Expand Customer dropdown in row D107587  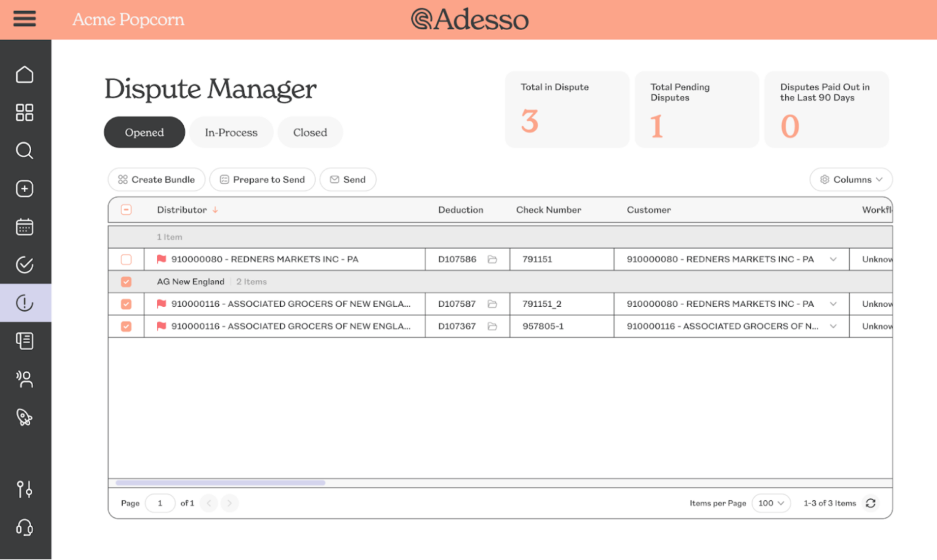(x=833, y=304)
